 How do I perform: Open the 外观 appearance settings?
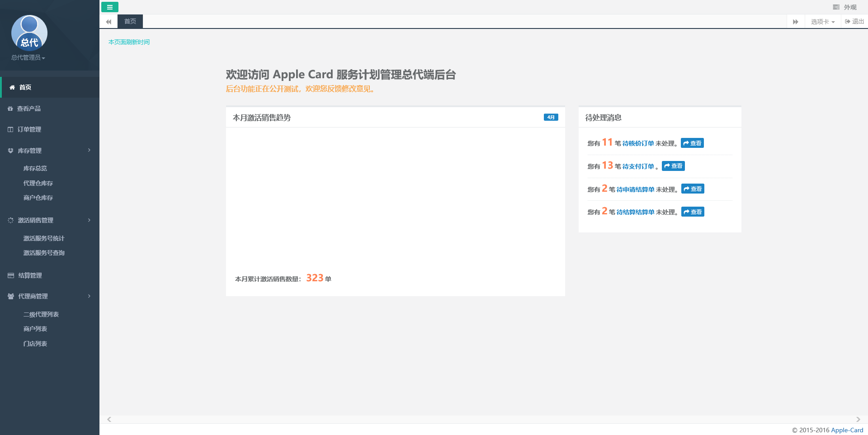[844, 7]
